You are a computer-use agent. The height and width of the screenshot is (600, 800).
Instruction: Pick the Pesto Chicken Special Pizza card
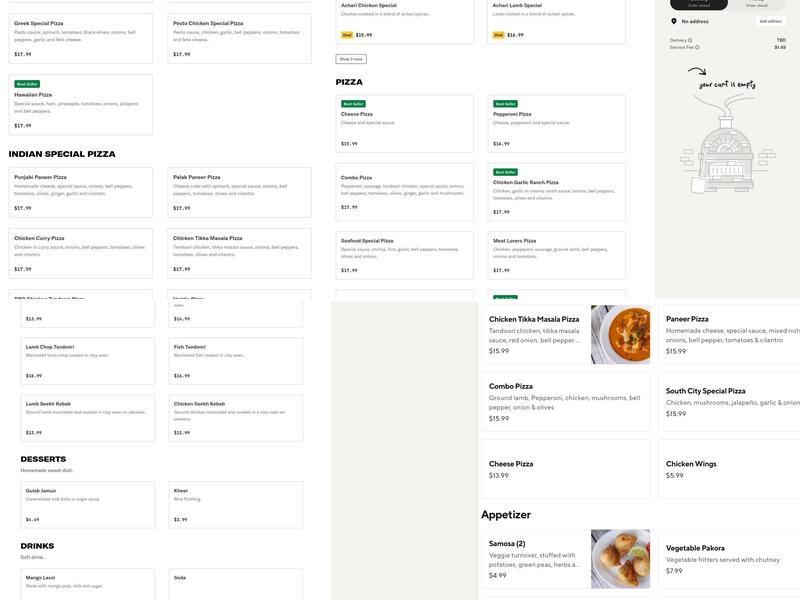239,38
